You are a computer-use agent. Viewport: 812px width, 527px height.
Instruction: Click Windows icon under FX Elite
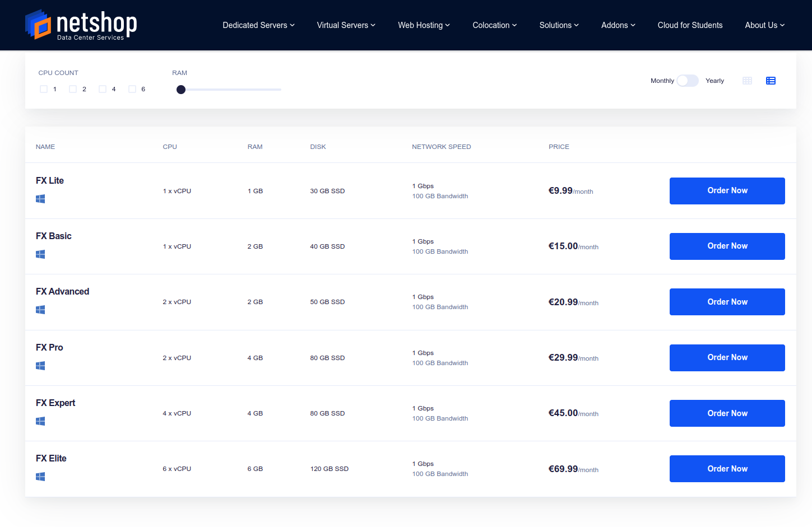click(40, 477)
